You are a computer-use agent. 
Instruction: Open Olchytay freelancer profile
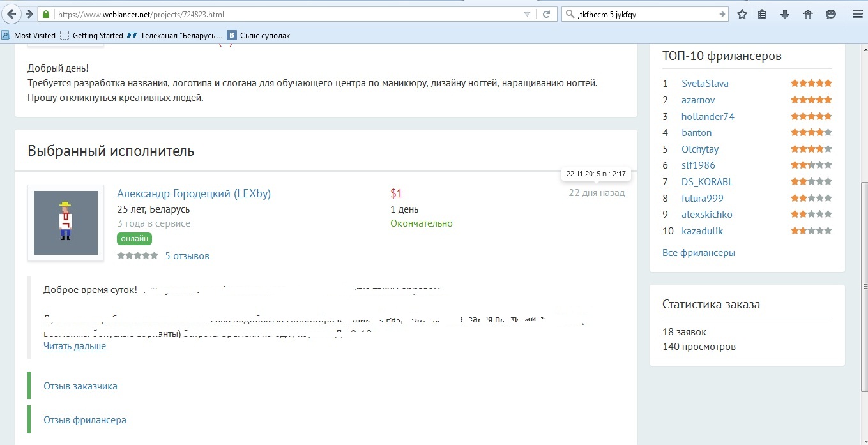[x=700, y=149]
